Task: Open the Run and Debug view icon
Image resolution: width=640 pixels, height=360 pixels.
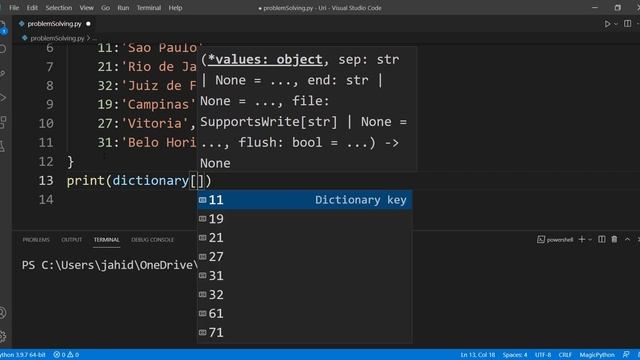Action: coord(3,98)
